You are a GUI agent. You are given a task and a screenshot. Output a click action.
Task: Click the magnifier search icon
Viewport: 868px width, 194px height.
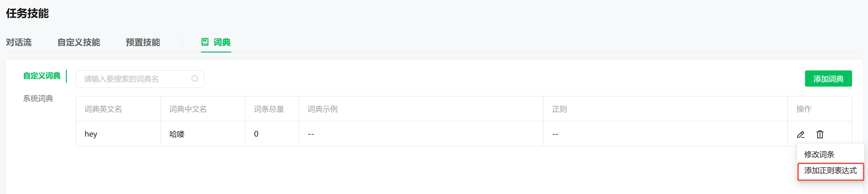click(x=194, y=79)
